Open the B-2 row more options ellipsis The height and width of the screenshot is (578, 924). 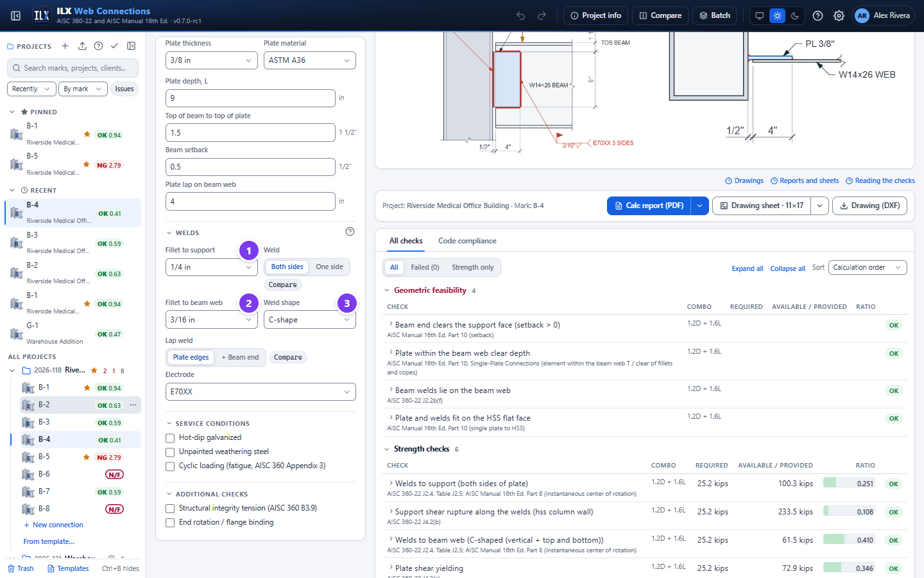133,405
